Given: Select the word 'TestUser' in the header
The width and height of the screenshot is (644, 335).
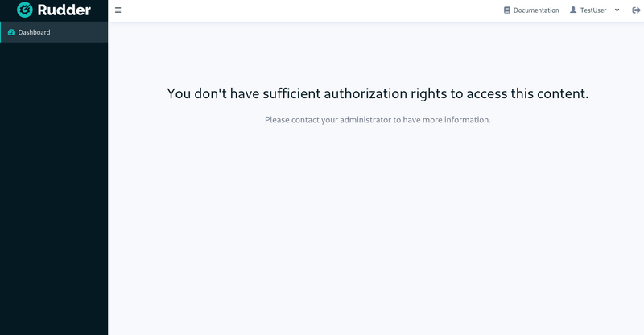Looking at the screenshot, I should 593,10.
